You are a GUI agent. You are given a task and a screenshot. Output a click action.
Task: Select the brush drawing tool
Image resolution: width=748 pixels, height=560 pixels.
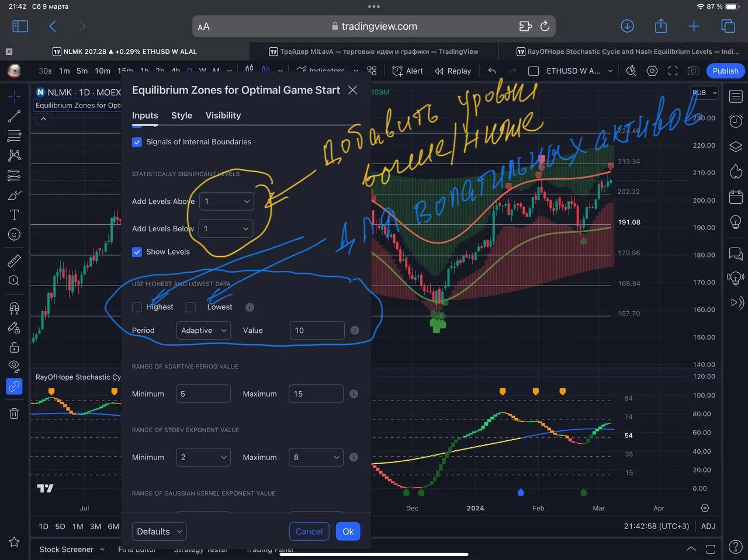15,195
